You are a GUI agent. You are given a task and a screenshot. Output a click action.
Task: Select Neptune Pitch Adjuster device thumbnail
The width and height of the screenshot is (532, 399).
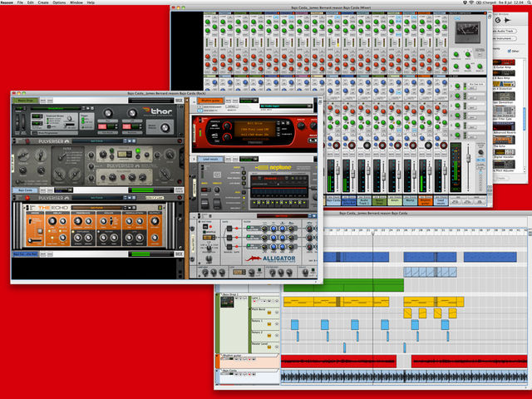[x=504, y=165]
